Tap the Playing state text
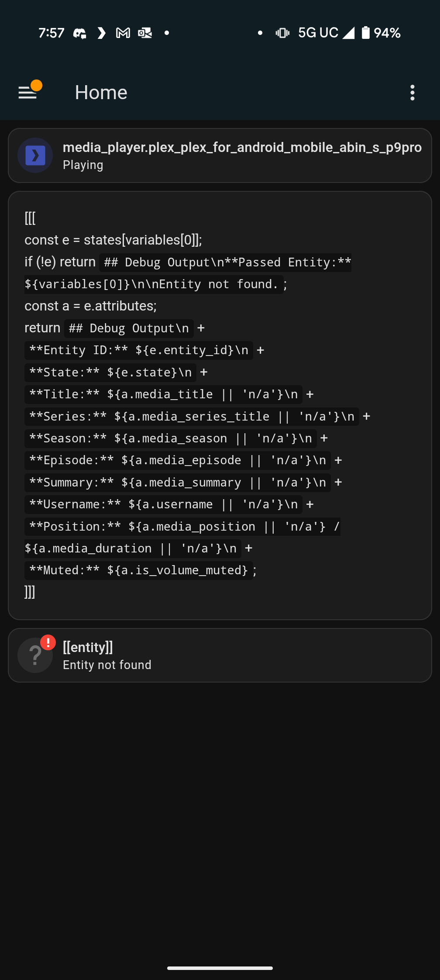Screen dimensions: 440x980 pos(83,165)
